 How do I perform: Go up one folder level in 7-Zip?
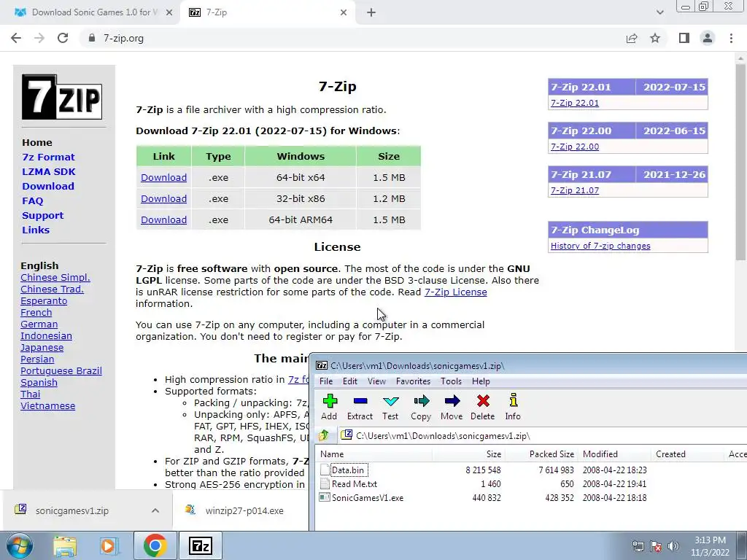(325, 435)
